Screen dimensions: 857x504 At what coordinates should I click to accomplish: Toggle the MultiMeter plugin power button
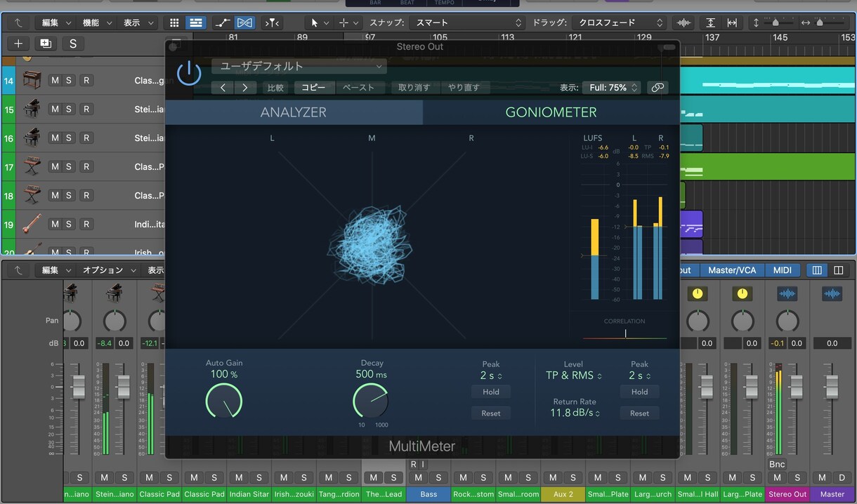click(x=189, y=73)
